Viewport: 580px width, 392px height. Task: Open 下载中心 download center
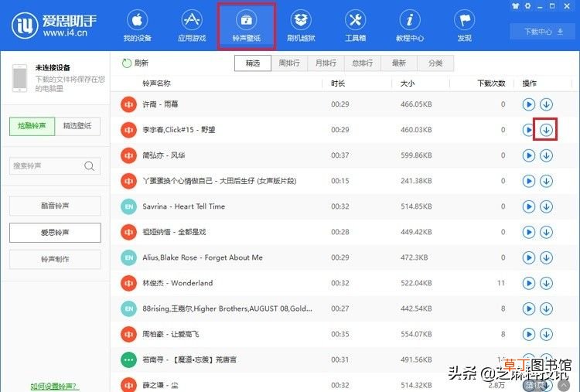point(543,32)
